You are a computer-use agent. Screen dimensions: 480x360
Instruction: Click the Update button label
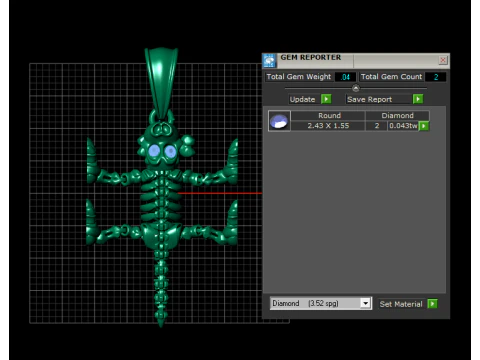point(302,99)
